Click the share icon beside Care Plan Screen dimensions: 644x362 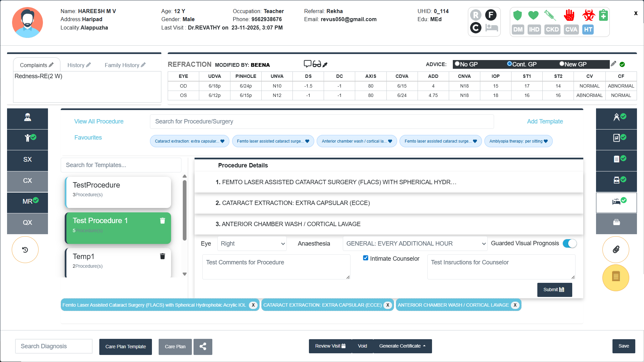(203, 347)
